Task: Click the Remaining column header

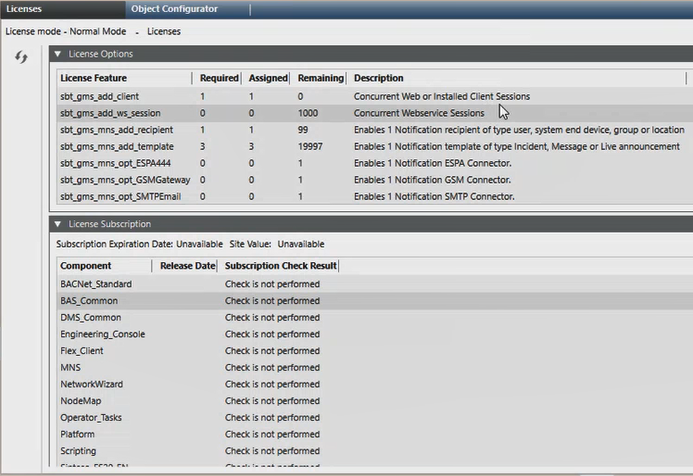Action: (320, 78)
